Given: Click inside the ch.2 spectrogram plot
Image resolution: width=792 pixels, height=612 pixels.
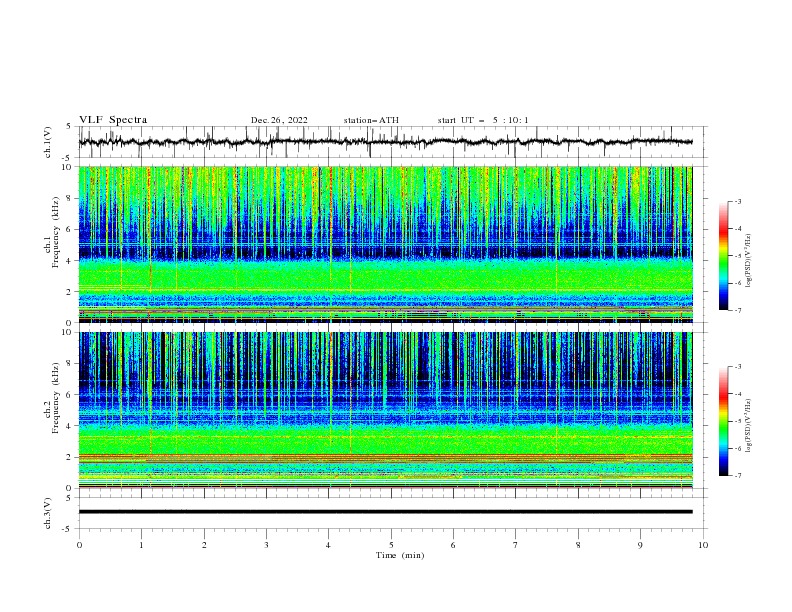Looking at the screenshot, I should point(385,410).
